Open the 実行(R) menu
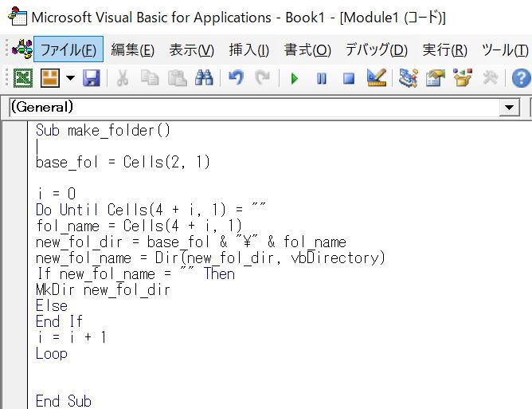532x409 pixels. point(445,50)
